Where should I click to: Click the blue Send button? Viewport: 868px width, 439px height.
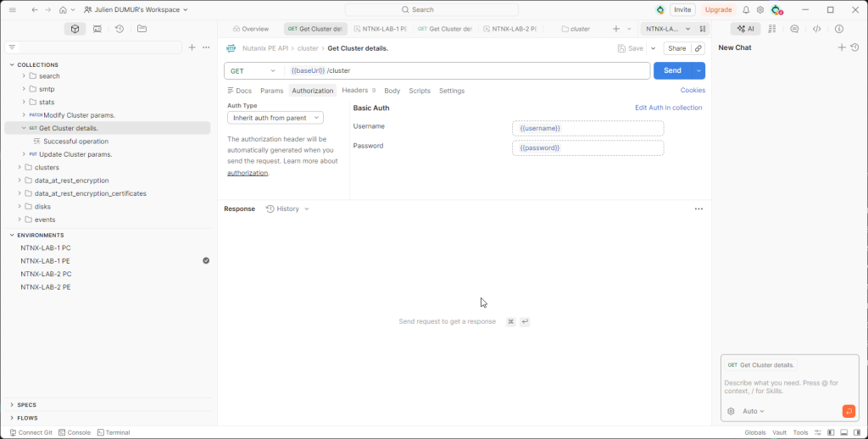tap(672, 71)
